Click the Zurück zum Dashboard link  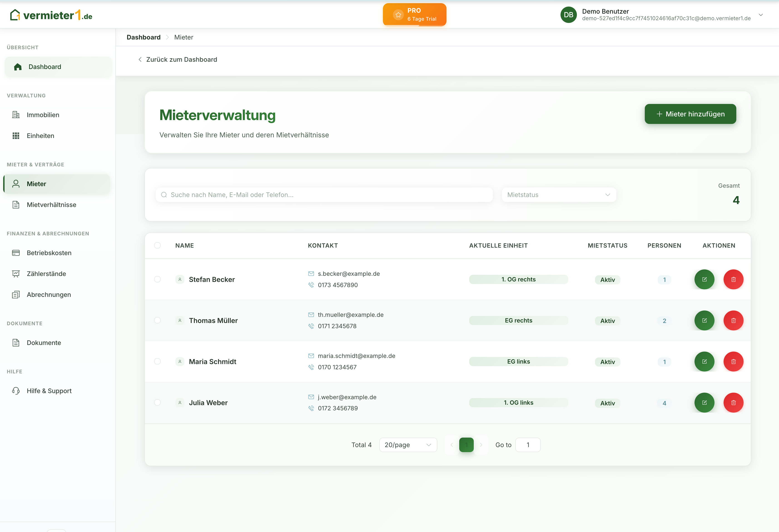click(181, 59)
